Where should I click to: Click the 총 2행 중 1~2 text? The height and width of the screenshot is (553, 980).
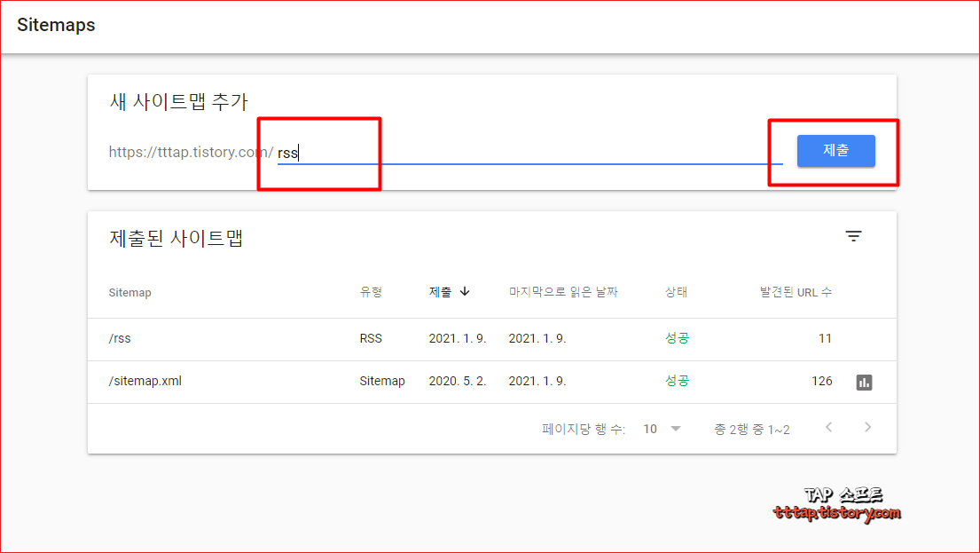click(752, 429)
